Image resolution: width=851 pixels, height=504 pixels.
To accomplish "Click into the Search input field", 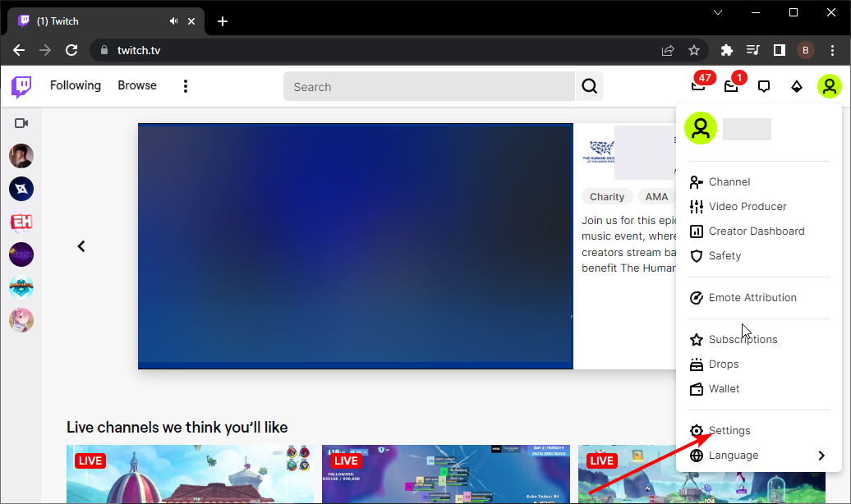I will tap(427, 86).
